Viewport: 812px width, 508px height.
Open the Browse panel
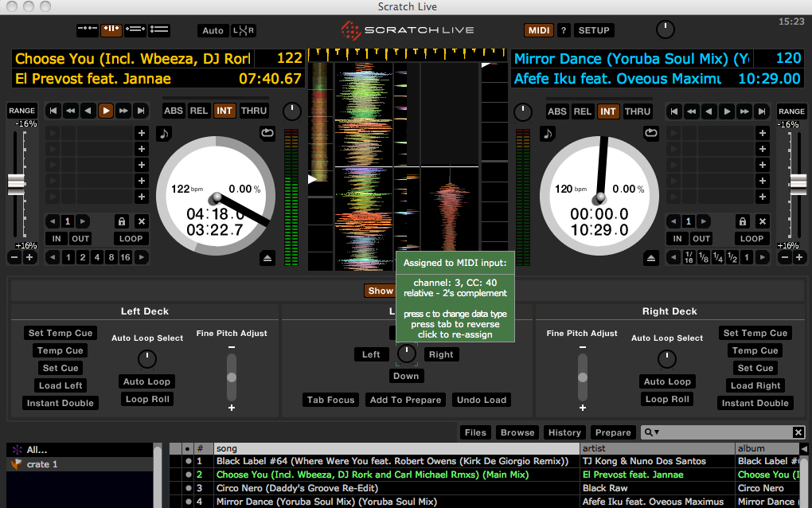(517, 432)
